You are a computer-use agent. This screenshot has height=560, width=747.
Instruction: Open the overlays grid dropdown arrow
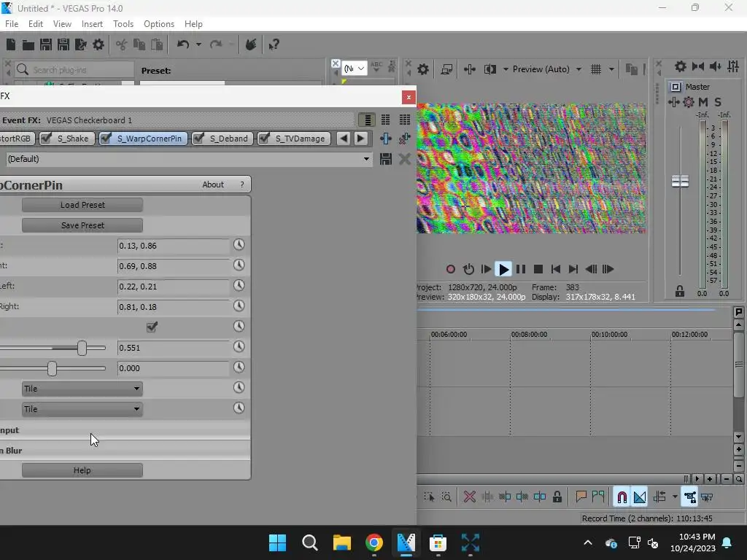[611, 69]
